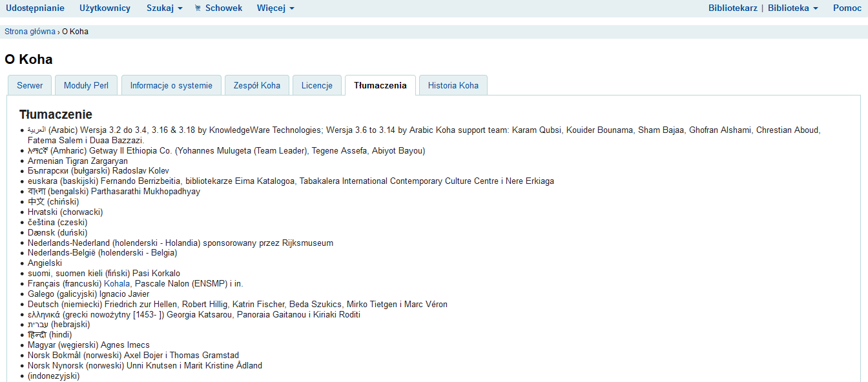Open the Biblioteka dropdown
Image resolution: width=868 pixels, height=382 pixels.
(792, 8)
